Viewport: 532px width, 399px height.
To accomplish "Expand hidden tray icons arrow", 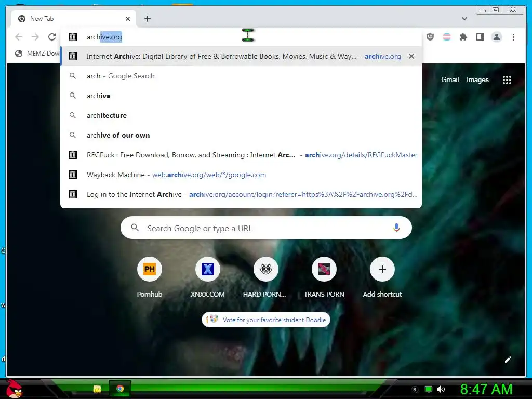I will point(415,390).
